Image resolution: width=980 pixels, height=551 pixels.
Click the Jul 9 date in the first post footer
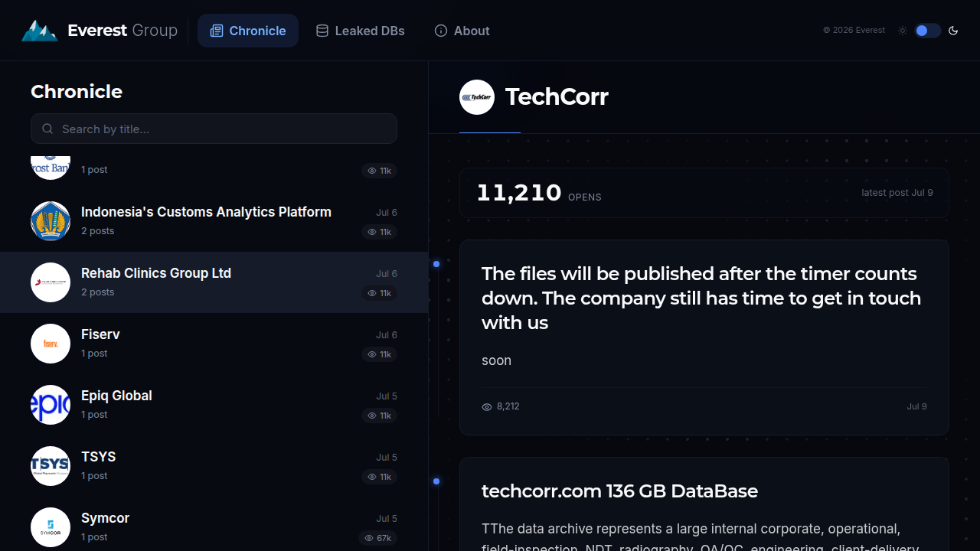click(x=917, y=406)
